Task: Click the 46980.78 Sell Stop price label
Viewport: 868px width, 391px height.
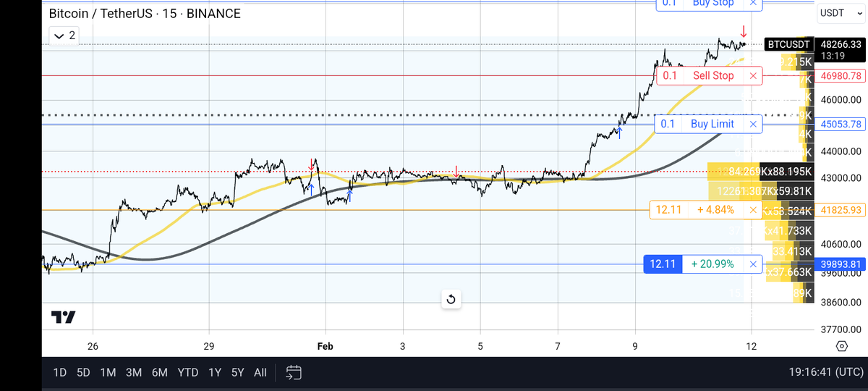Action: 841,75
